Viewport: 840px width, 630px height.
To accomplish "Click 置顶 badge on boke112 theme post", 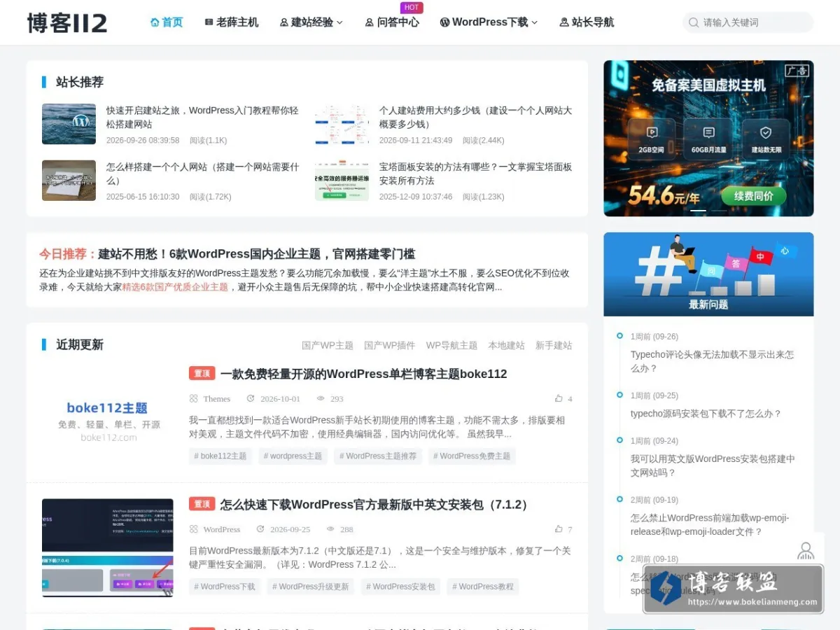I will pos(202,373).
